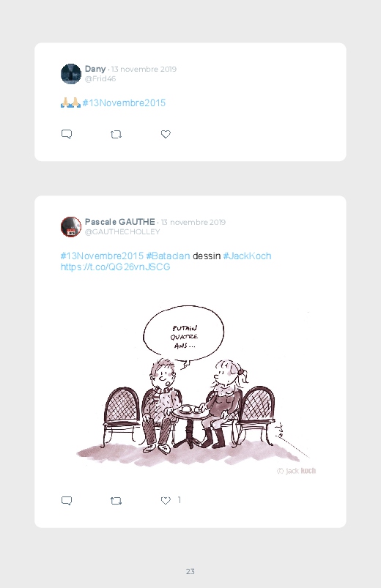The height and width of the screenshot is (588, 381).
Task: Like Pascale GAUTHE's tweet heart icon
Action: (x=166, y=501)
